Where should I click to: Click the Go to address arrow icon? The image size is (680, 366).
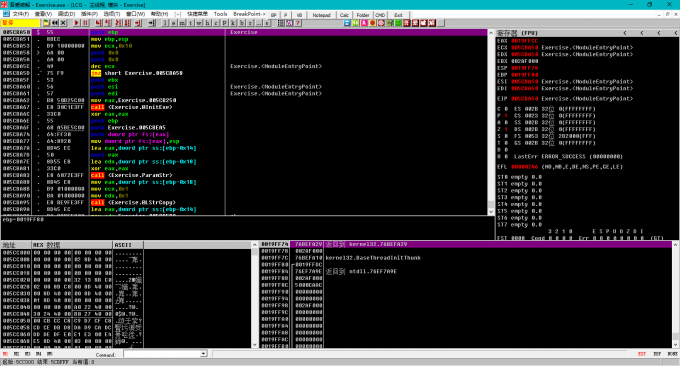point(152,23)
